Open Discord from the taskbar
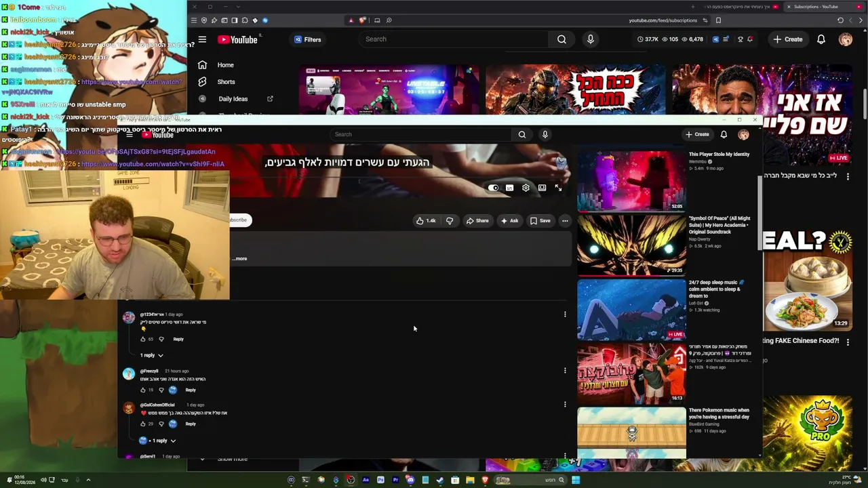This screenshot has width=868, height=488. coord(410,480)
